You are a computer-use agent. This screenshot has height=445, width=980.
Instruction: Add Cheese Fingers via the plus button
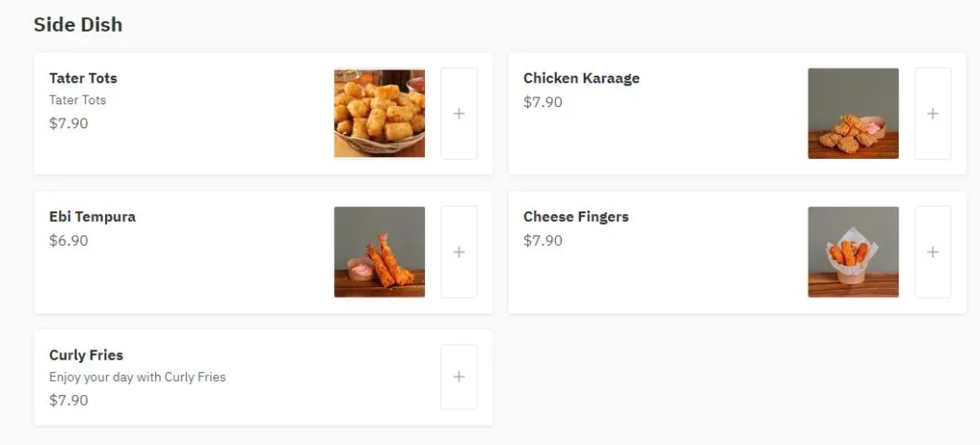click(932, 252)
